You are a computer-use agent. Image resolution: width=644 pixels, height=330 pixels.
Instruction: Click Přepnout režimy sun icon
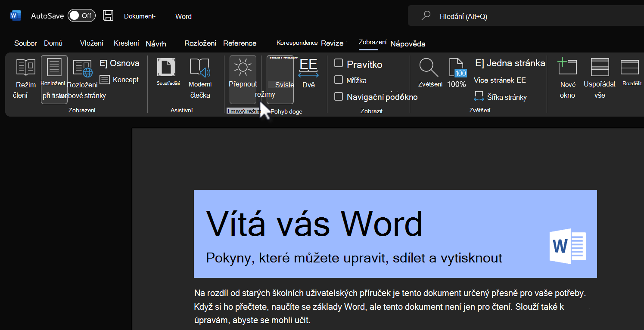(243, 67)
